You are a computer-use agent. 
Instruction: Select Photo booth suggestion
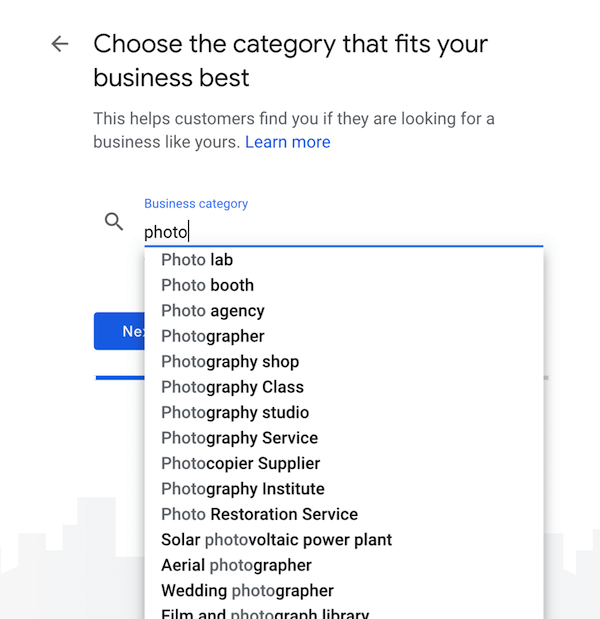pyautogui.click(x=344, y=285)
